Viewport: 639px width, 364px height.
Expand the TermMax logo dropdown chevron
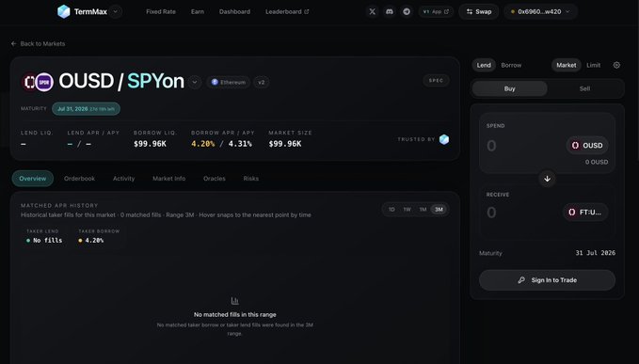click(x=116, y=11)
